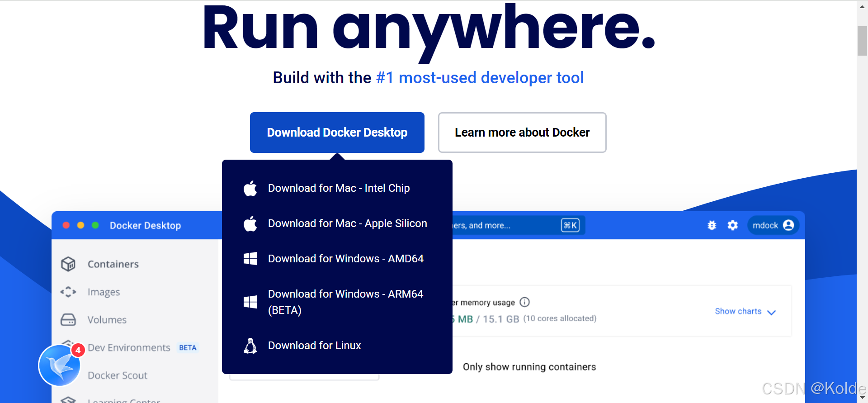
Task: Click the Images layers icon
Action: coord(68,292)
